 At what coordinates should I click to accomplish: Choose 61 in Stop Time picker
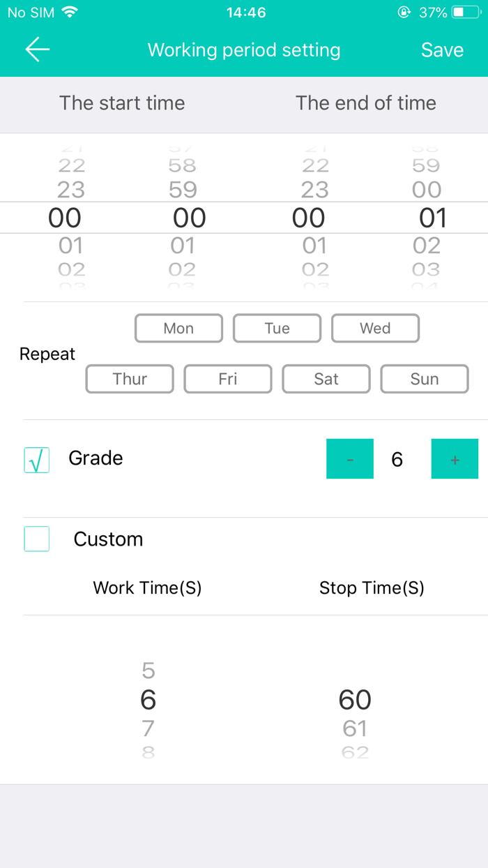(x=355, y=728)
